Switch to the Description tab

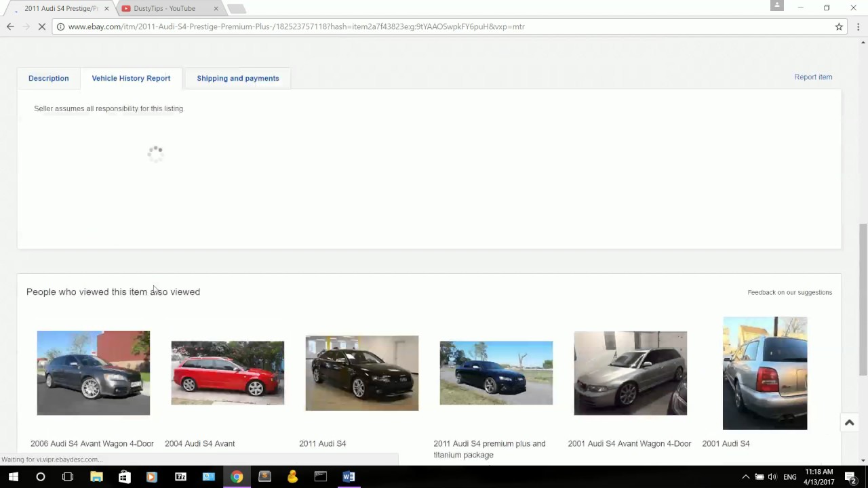click(48, 78)
